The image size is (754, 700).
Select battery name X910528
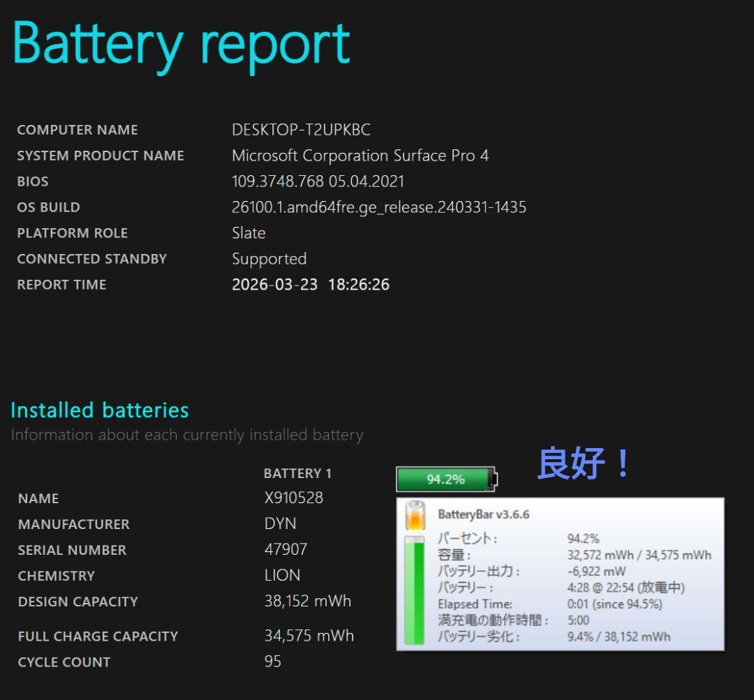pyautogui.click(x=294, y=498)
